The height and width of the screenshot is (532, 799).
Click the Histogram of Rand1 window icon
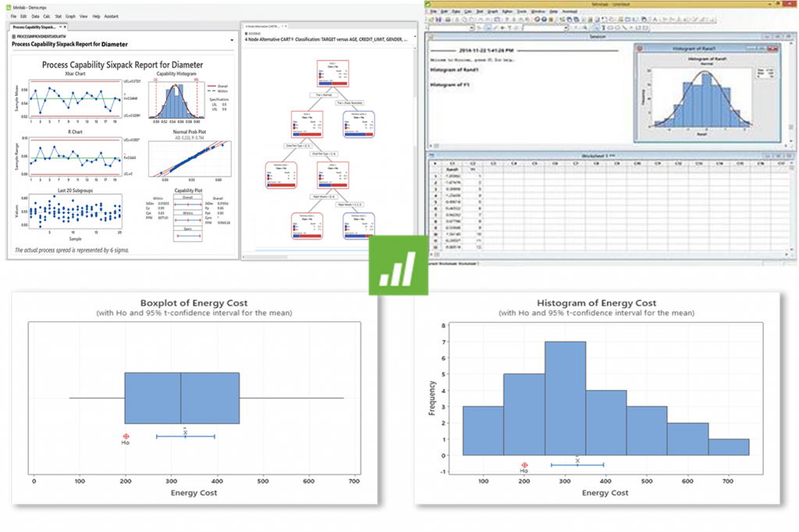641,49
